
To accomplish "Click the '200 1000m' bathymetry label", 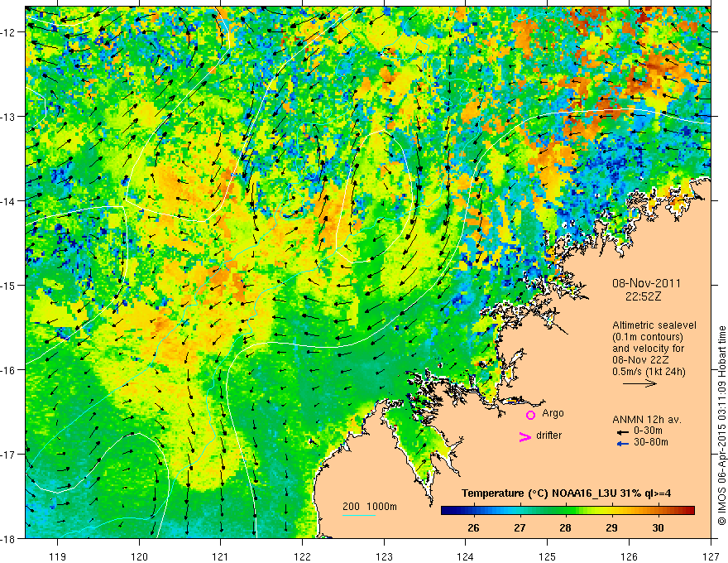I will click(x=370, y=507).
